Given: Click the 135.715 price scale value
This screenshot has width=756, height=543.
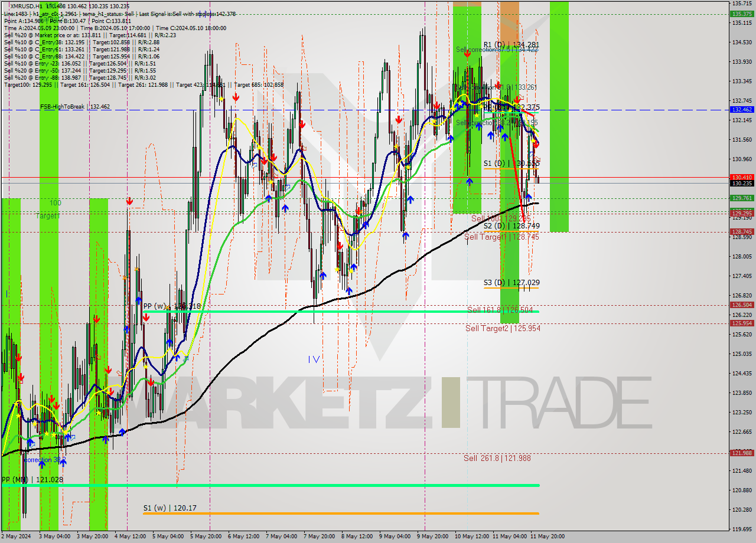Looking at the screenshot, I should [x=741, y=4].
